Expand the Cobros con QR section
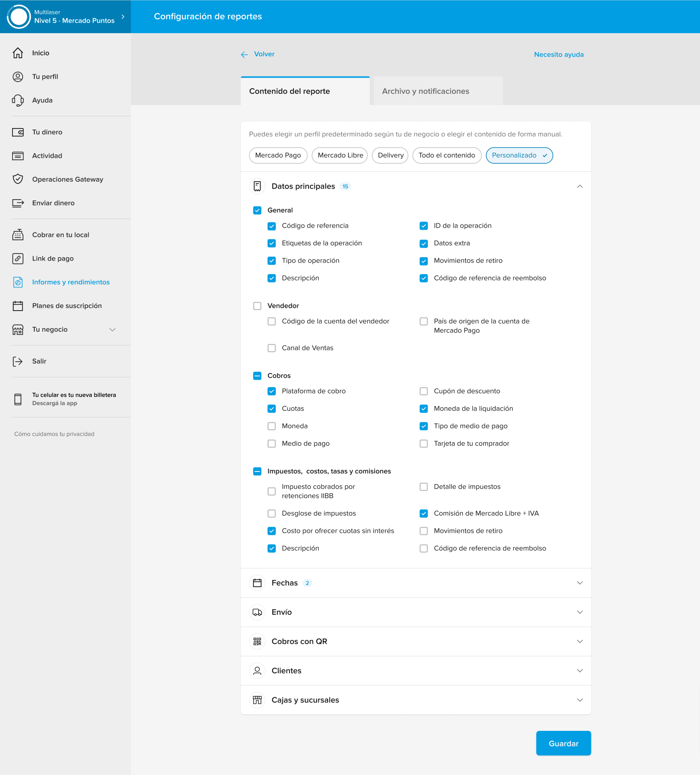 point(580,641)
